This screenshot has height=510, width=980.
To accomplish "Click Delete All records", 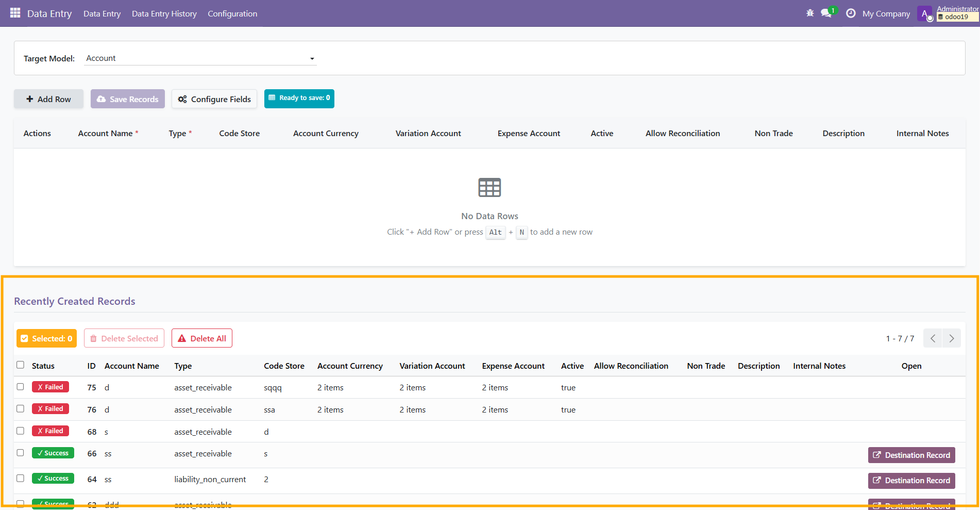I will (x=201, y=338).
